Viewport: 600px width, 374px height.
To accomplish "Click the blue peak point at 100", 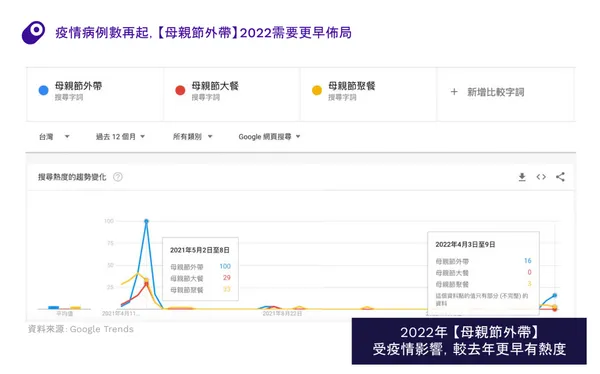I will [x=146, y=221].
